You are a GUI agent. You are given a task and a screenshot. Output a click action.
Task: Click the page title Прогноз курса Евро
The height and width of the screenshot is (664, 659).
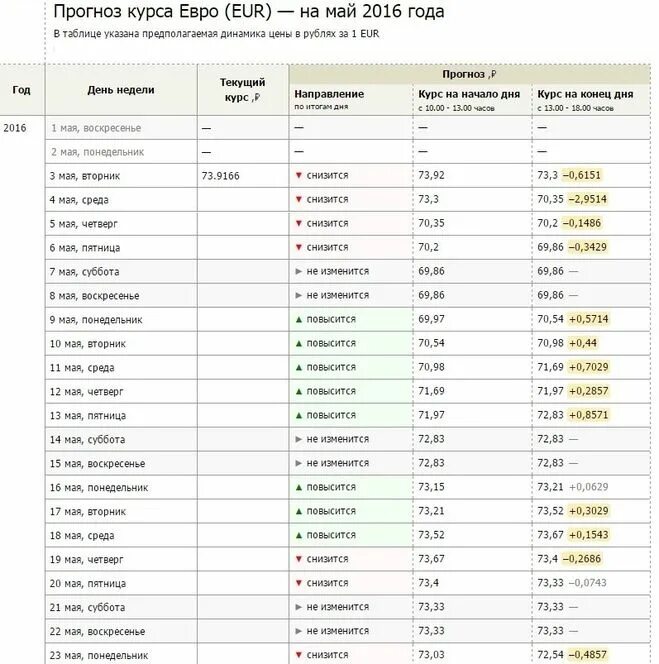(249, 13)
